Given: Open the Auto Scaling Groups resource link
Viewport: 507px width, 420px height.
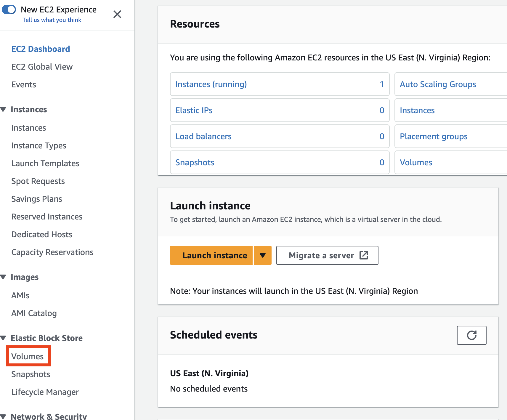Looking at the screenshot, I should pos(438,84).
